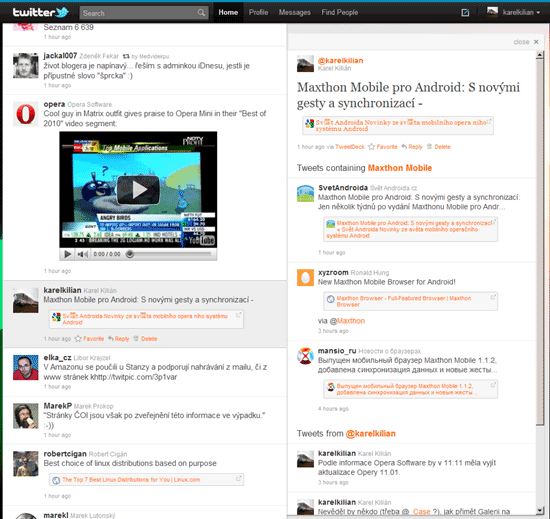Open the compose new tweet icon
Viewport: 550px width, 519px height.
[x=465, y=13]
